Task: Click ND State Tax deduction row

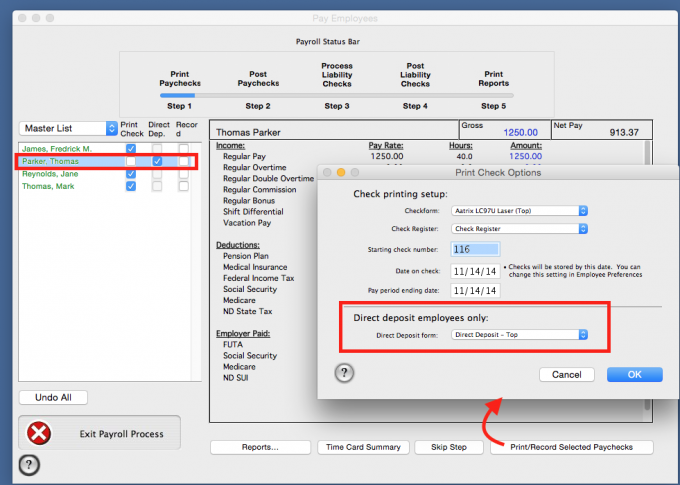Action: coord(248,311)
